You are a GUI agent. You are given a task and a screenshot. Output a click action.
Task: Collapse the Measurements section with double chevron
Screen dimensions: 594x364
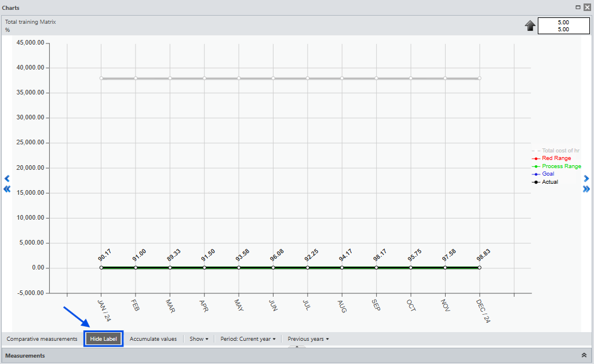coord(584,355)
